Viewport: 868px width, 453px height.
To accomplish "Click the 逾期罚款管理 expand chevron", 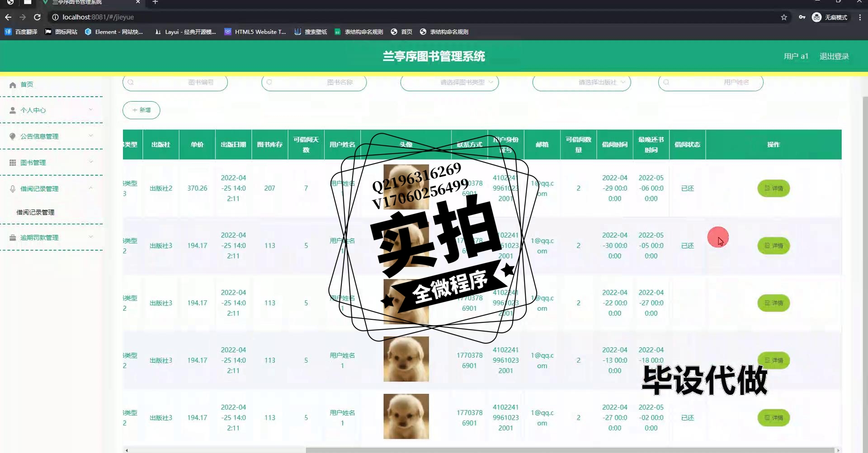I will (x=91, y=237).
